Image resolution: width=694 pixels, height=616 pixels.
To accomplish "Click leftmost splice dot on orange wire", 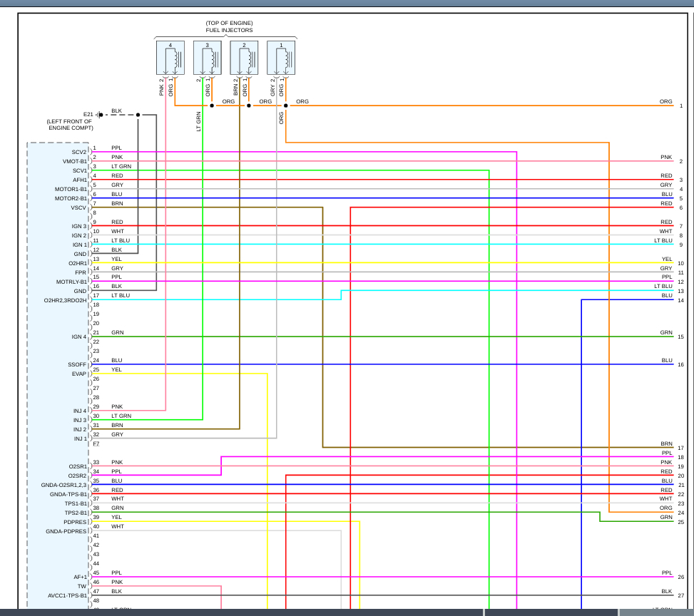I will coord(212,106).
